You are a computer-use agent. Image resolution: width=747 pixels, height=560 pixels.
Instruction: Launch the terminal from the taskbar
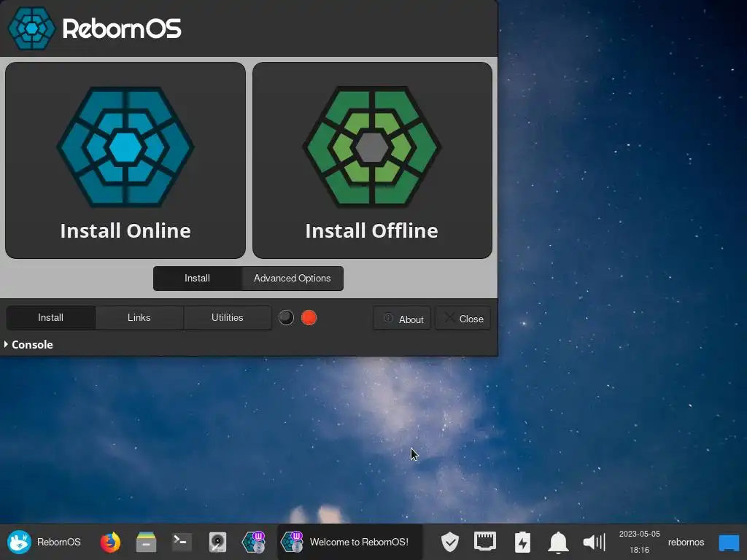pyautogui.click(x=182, y=542)
